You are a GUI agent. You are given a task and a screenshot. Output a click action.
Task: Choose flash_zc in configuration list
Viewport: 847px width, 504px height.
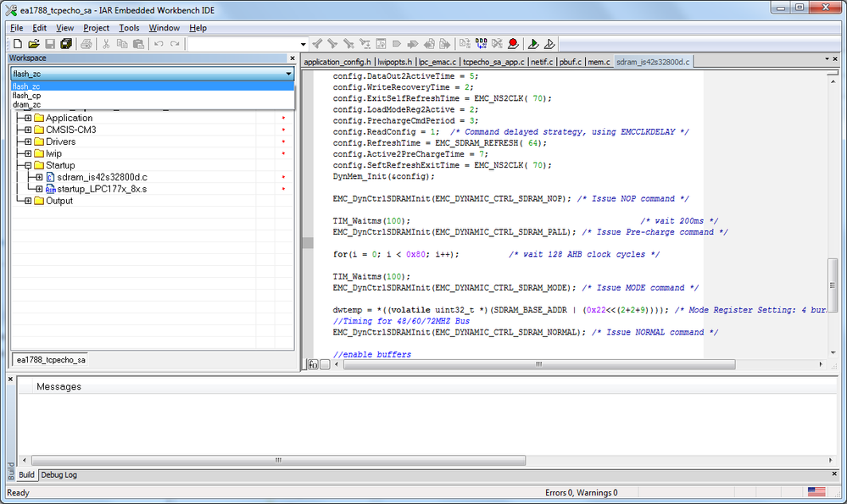point(153,86)
